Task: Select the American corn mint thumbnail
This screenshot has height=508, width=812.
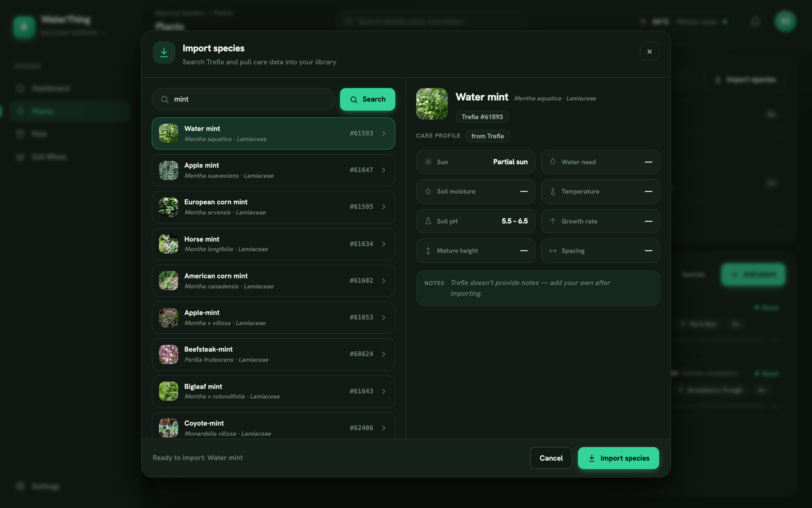Action: (168, 281)
